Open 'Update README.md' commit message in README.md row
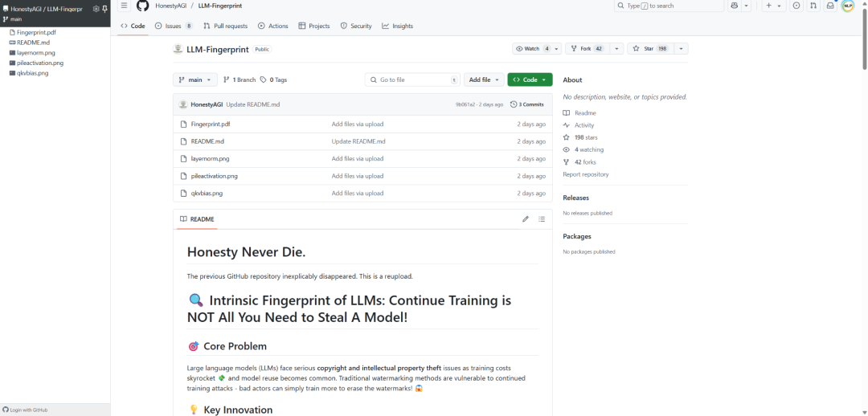Screen dimensions: 868x416 [x=358, y=141]
